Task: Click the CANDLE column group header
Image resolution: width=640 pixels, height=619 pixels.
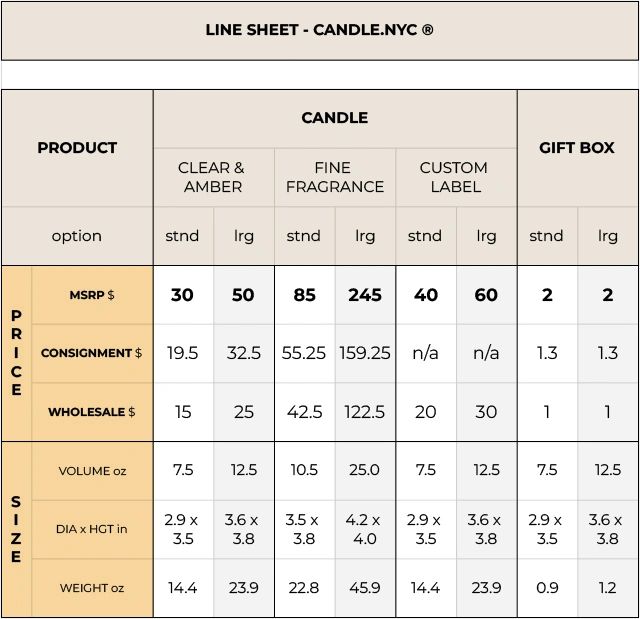Action: pos(335,118)
